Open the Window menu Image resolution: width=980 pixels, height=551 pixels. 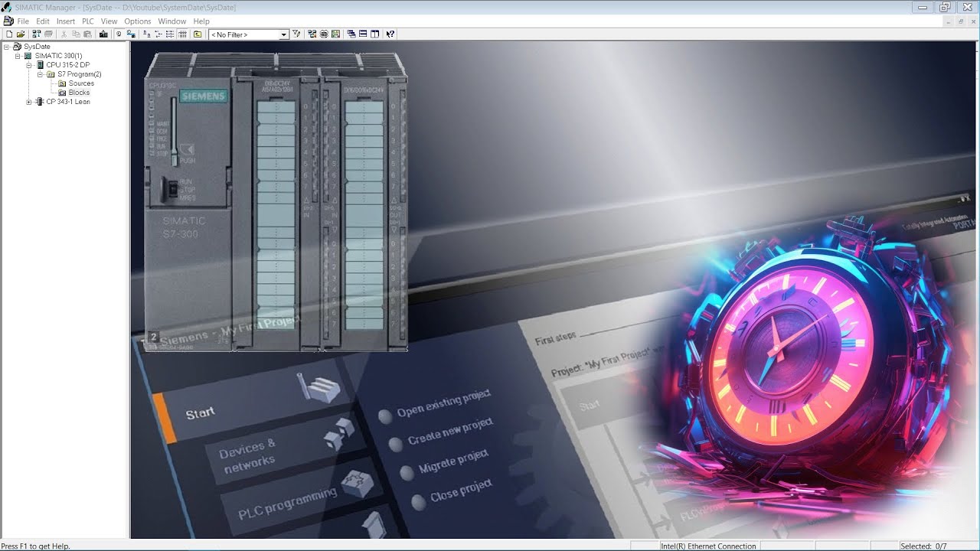point(172,21)
